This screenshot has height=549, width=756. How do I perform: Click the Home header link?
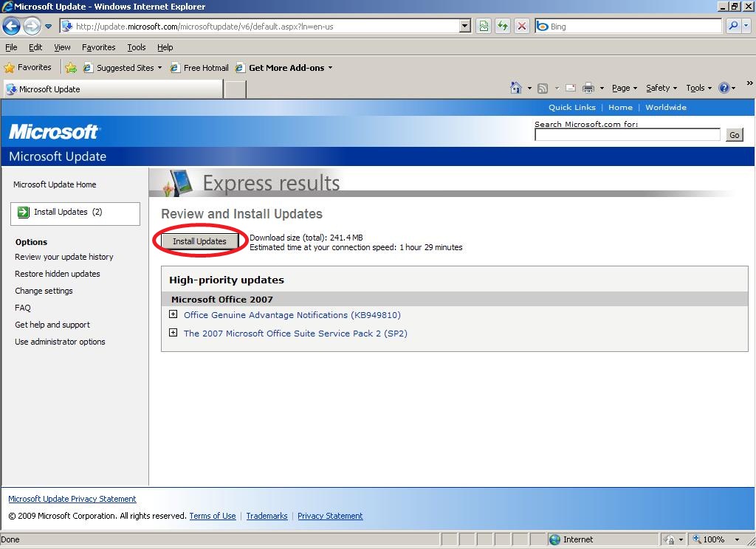point(620,108)
